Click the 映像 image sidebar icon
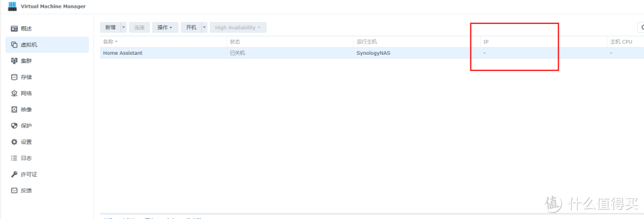 tap(14, 109)
